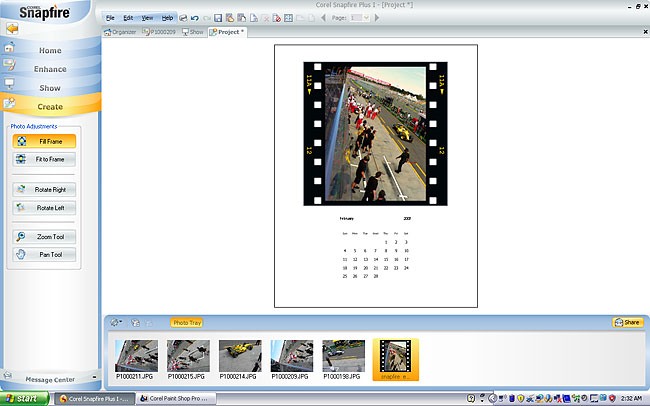Click the orange back arrow icon
This screenshot has width=650, height=406.
12,29
